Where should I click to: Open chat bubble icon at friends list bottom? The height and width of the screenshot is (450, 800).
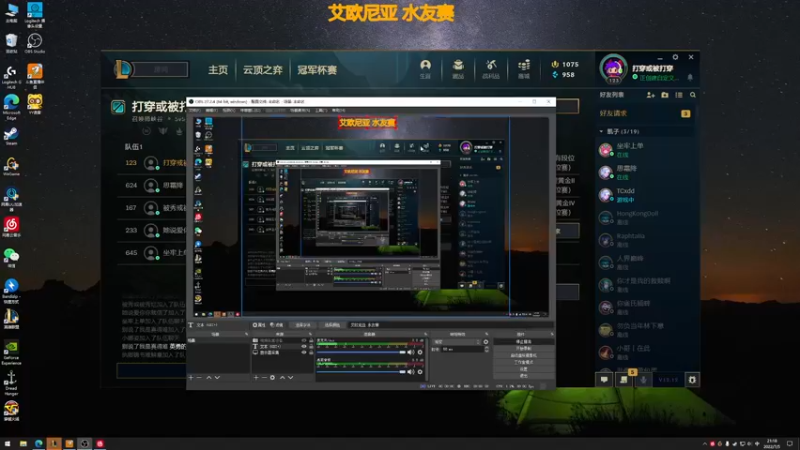(604, 380)
